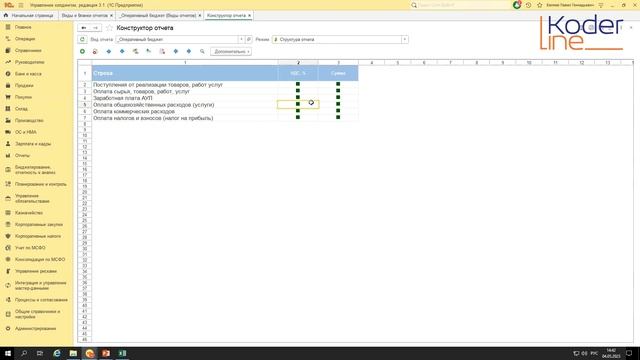The width and height of the screenshot is (640, 360).
Task: Open selected report type via button after dropdown
Action: click(249, 40)
